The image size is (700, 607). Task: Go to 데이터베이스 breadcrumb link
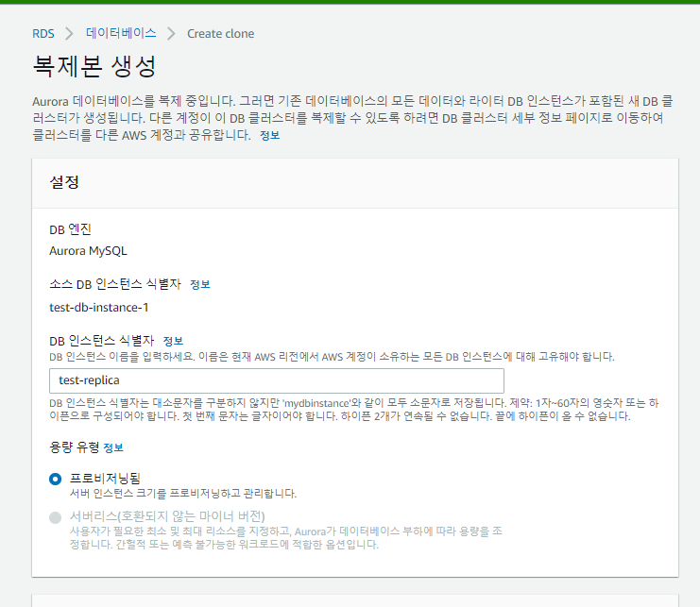(121, 33)
